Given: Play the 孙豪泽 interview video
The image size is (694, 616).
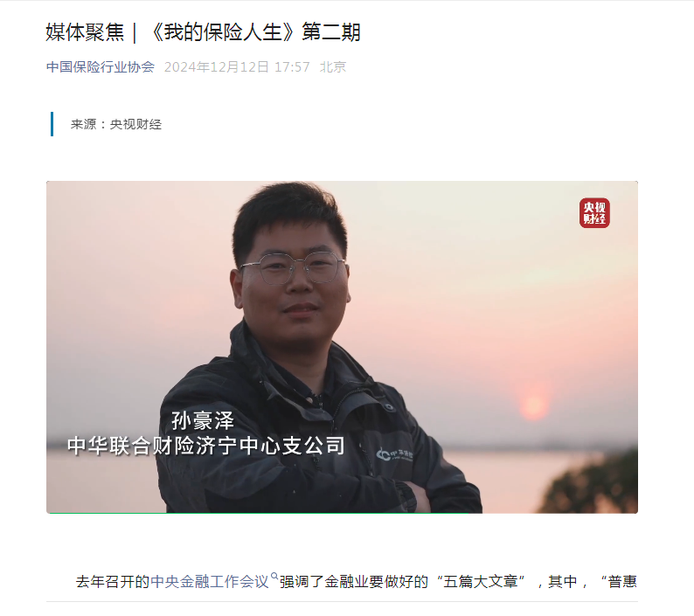Looking at the screenshot, I should (342, 347).
